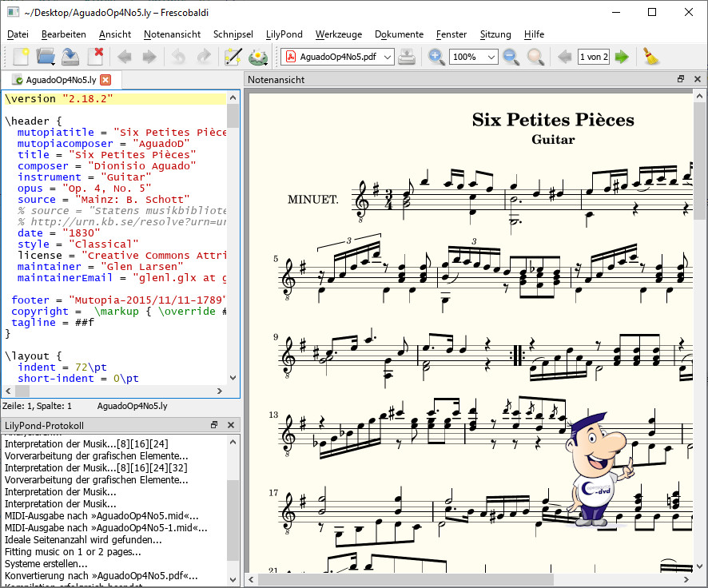The height and width of the screenshot is (588, 708).
Task: Open the Werkzeuge menu
Action: click(x=338, y=34)
